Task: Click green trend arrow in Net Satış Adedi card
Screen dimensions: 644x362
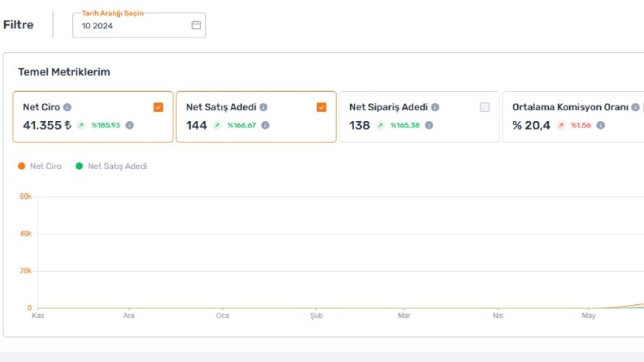Action: (218, 125)
